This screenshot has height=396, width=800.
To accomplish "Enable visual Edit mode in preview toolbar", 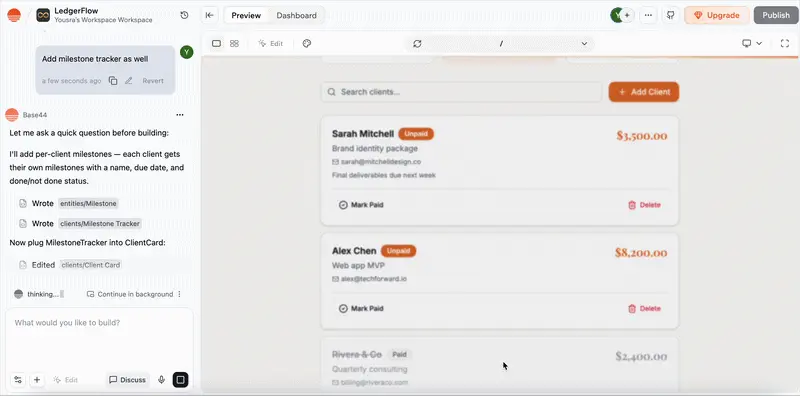I will tap(270, 44).
